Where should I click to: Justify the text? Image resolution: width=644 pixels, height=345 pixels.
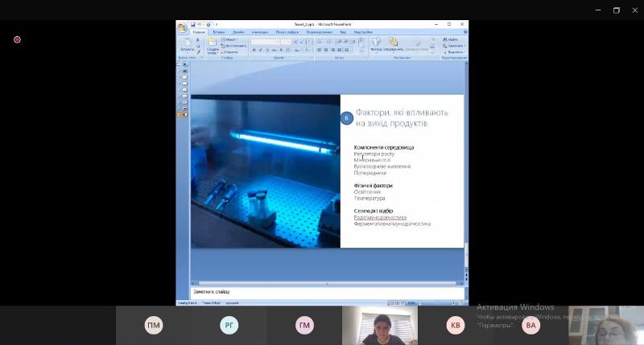[x=339, y=50]
